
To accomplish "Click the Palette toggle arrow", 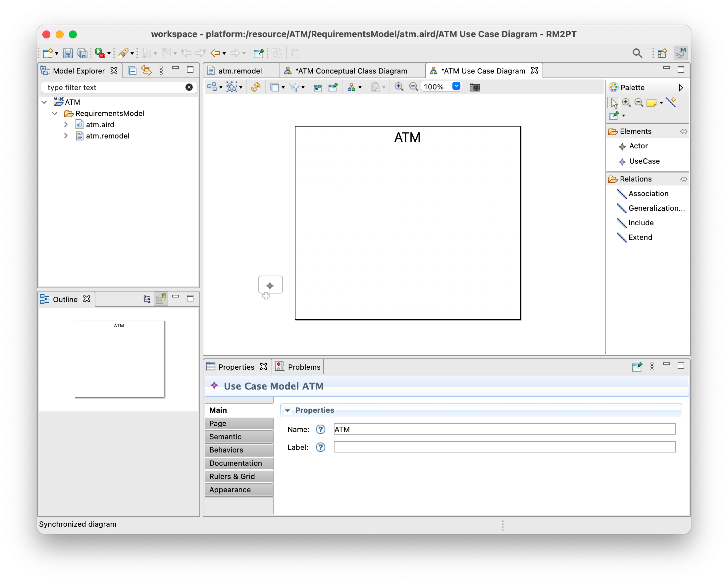I will point(679,87).
